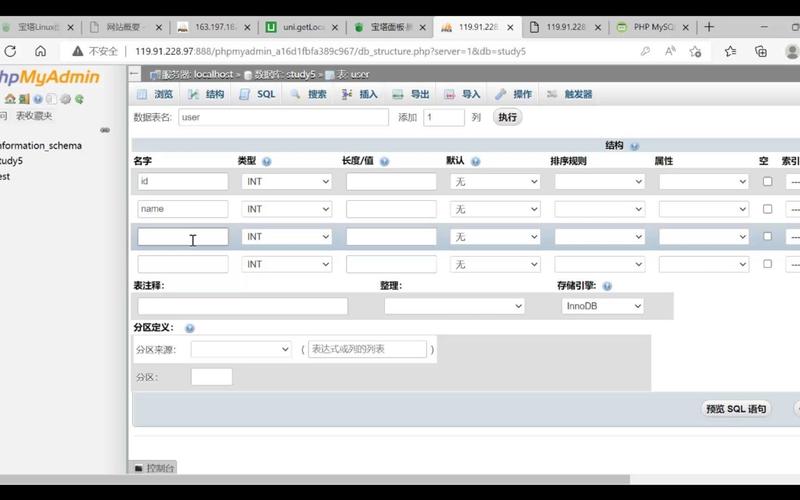Open the 导出 tab
This screenshot has height=500, width=800.
[x=411, y=94]
